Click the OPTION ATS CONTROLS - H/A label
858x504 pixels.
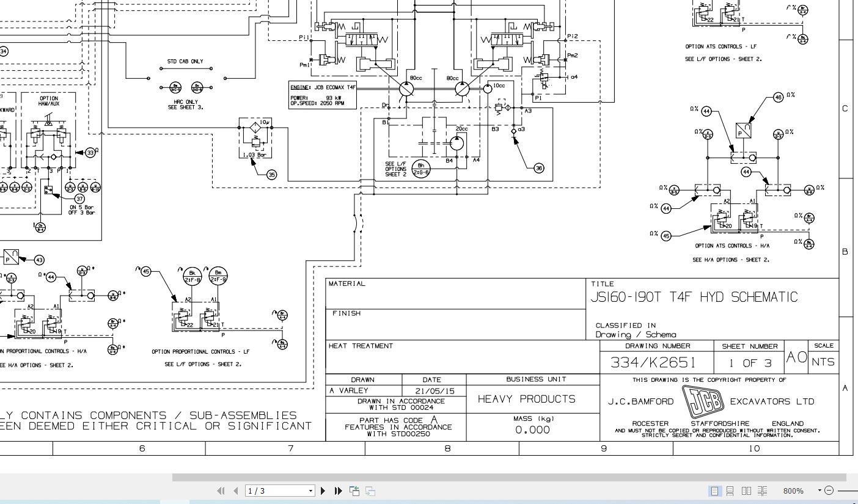point(732,246)
